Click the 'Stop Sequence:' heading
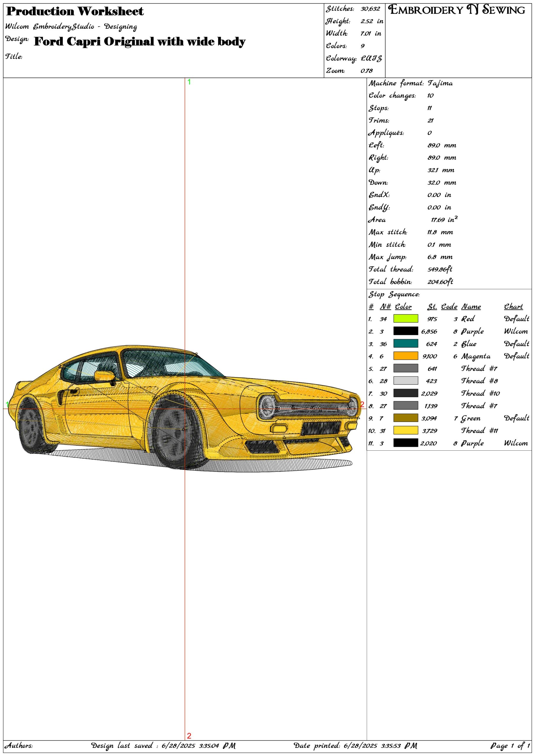535x756 pixels. (x=394, y=294)
